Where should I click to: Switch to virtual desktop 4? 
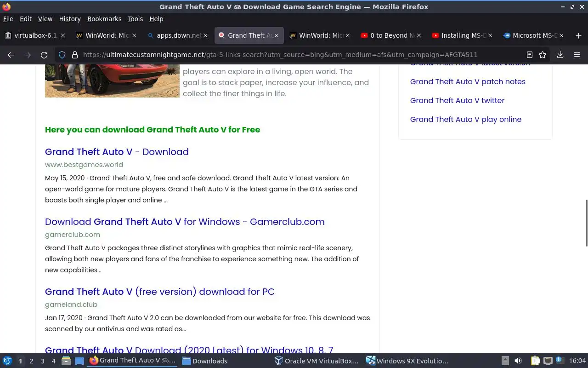pyautogui.click(x=53, y=361)
